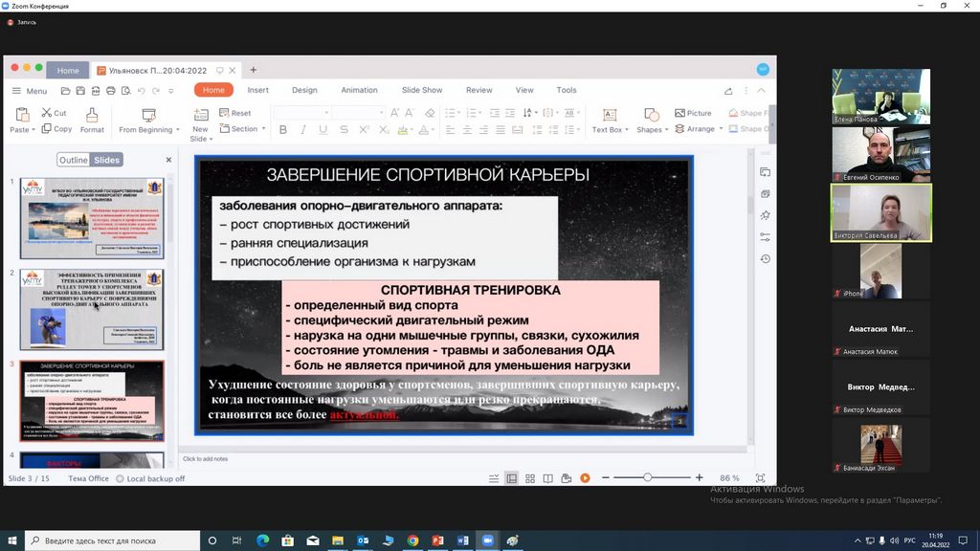Start slide show with orange play icon
Image resolution: width=980 pixels, height=551 pixels.
coord(584,478)
